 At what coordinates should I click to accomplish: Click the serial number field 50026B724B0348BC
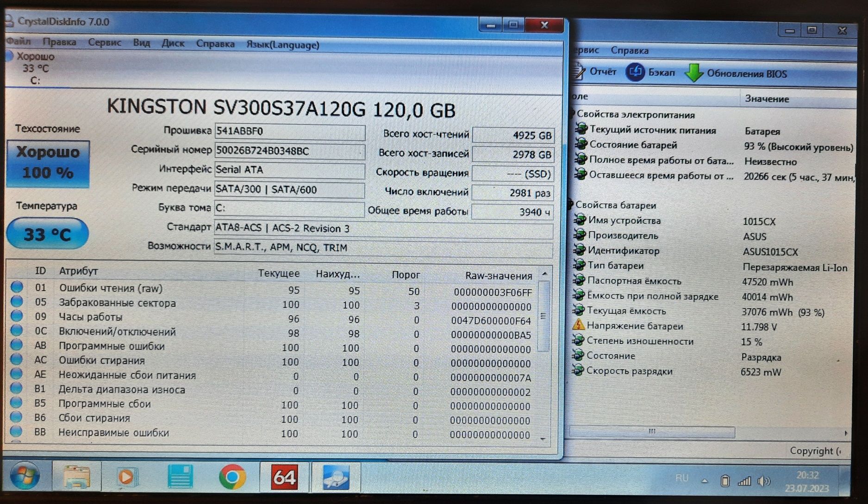pos(289,151)
